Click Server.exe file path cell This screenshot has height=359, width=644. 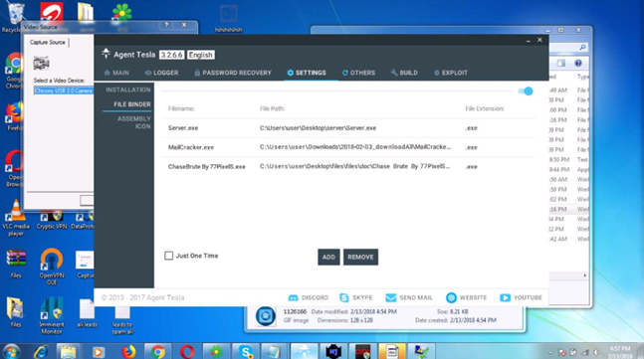(318, 128)
